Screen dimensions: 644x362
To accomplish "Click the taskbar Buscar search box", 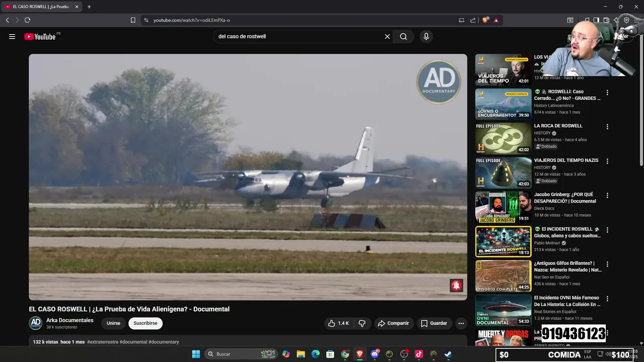I will click(x=242, y=354).
